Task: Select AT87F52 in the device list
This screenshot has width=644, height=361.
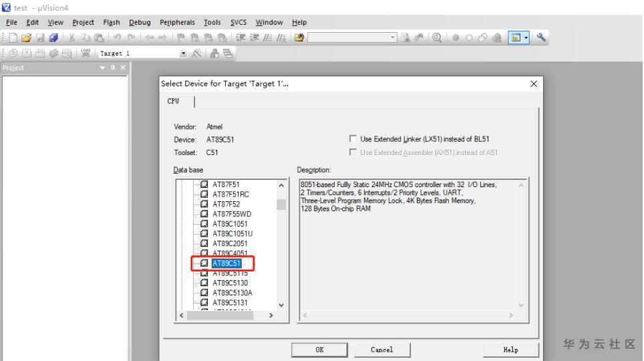Action: (x=226, y=205)
